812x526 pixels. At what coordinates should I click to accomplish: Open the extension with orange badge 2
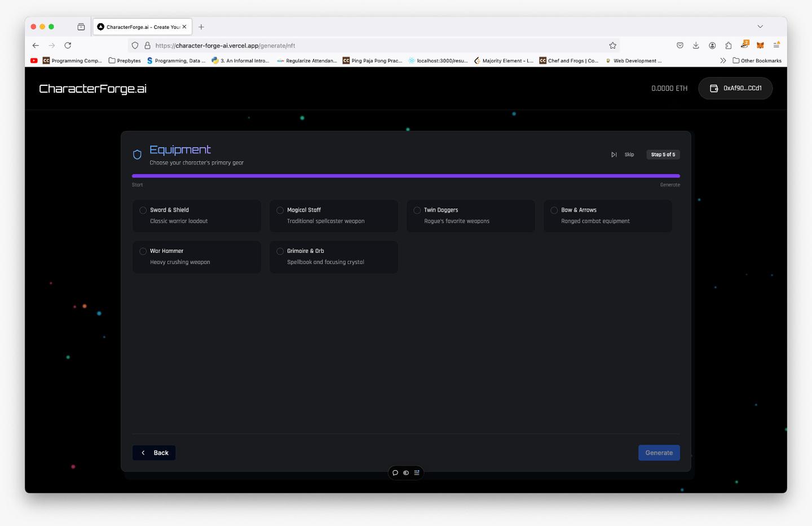click(745, 45)
